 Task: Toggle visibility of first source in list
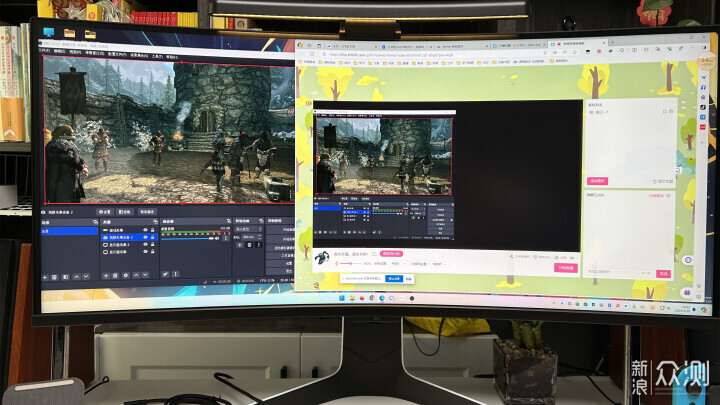pyautogui.click(x=145, y=230)
